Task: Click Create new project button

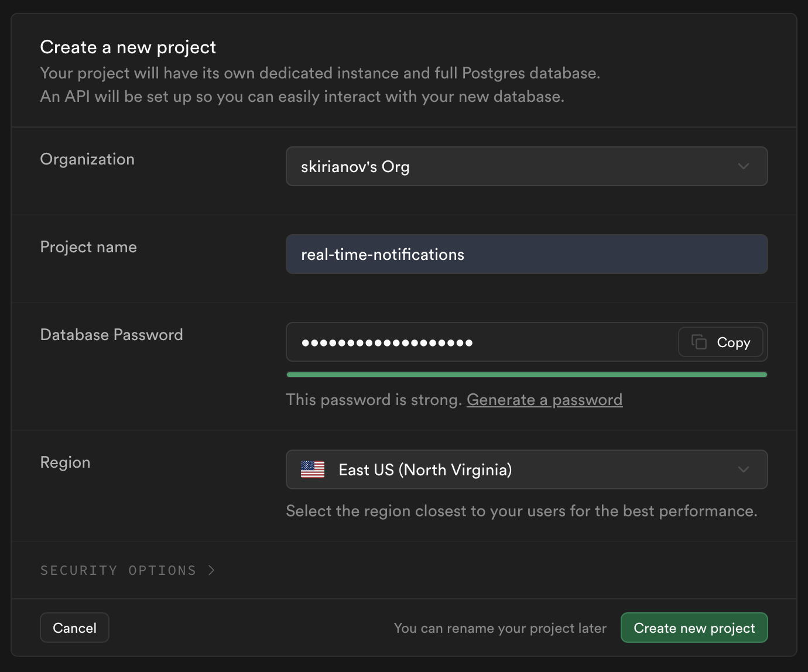Action: pos(694,628)
